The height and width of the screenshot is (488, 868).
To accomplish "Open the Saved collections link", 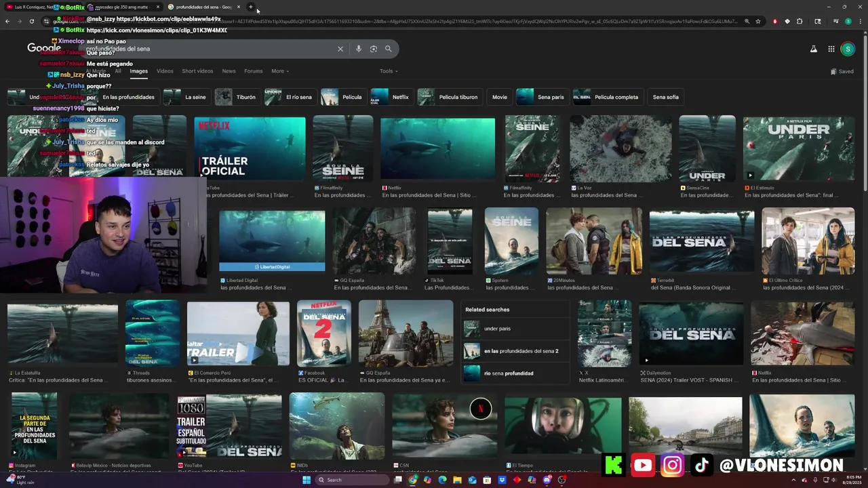I will click(842, 71).
